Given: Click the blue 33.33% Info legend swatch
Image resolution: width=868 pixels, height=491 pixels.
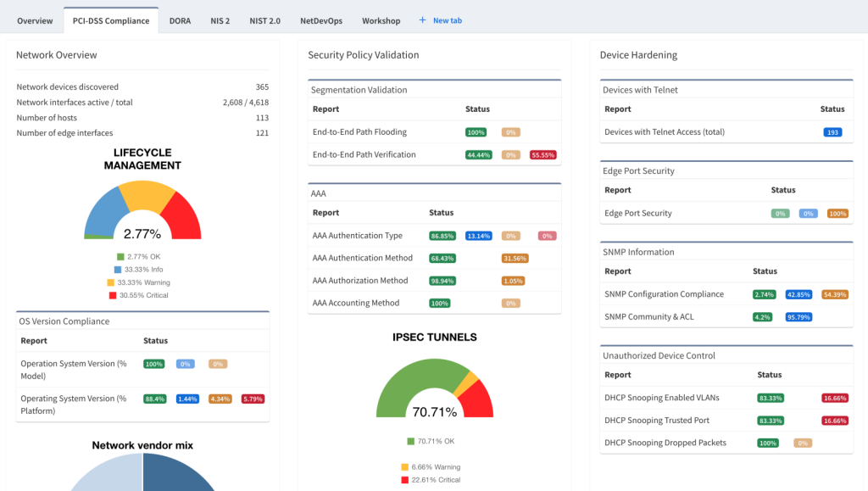Looking at the screenshot, I should pos(118,270).
